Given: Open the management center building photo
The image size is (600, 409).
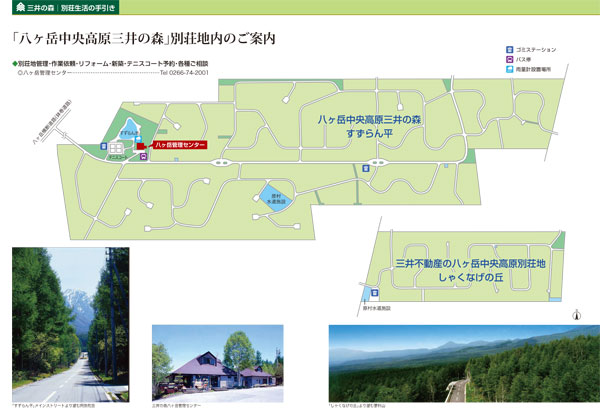Looking at the screenshot, I should [218, 363].
